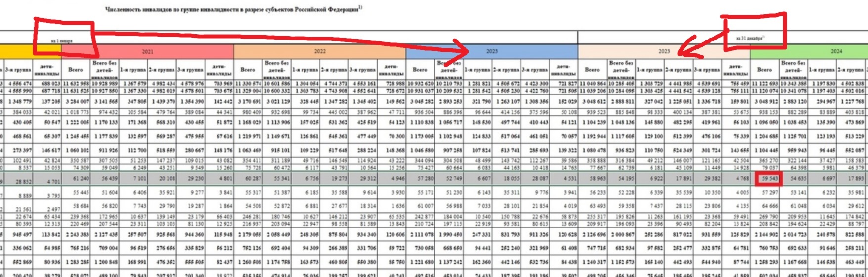Click the cell with value 11 122 693
868x277 pixels.
765,84
